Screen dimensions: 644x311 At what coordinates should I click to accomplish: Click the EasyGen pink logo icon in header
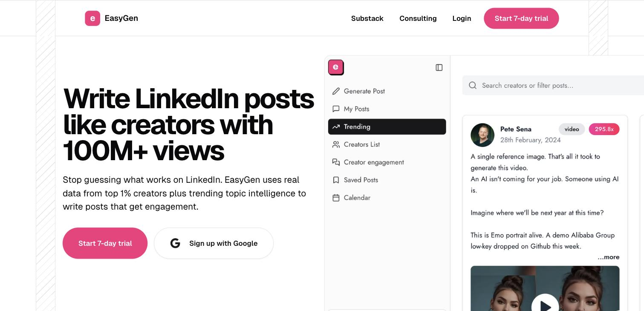tap(92, 18)
